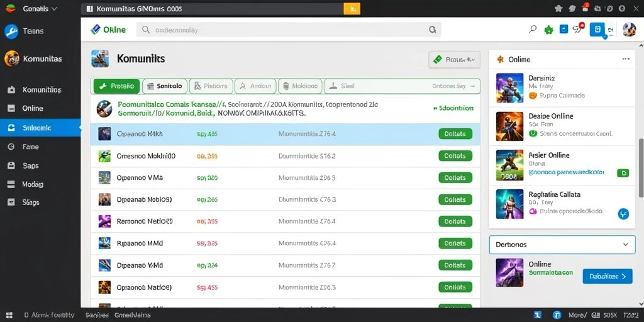
Task: Click the green puzzle icon in the header
Action: [548, 30]
